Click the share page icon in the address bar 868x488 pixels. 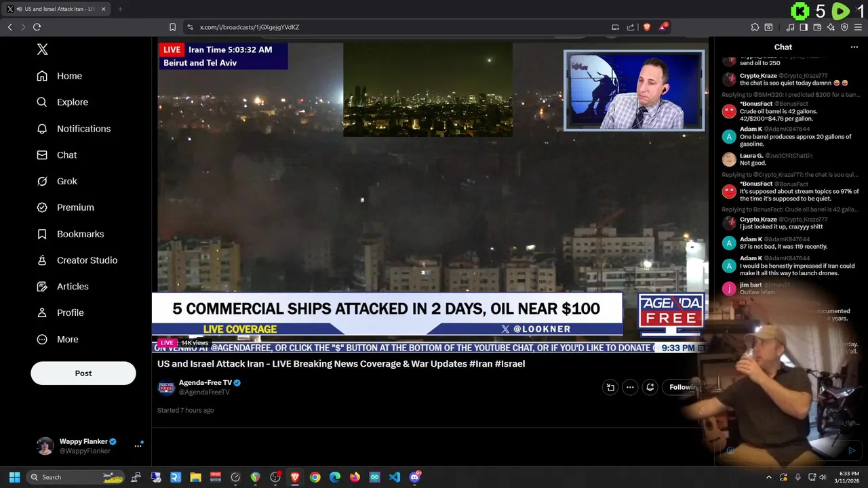click(631, 27)
